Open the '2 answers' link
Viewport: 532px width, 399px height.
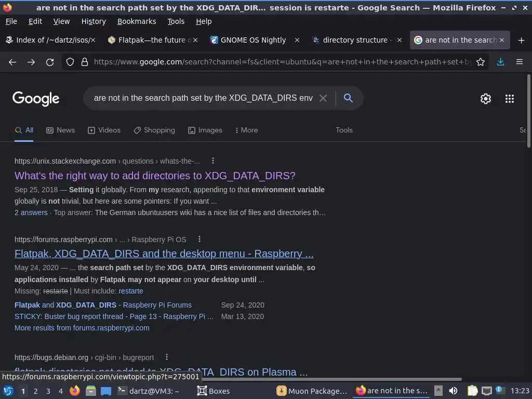click(x=31, y=212)
